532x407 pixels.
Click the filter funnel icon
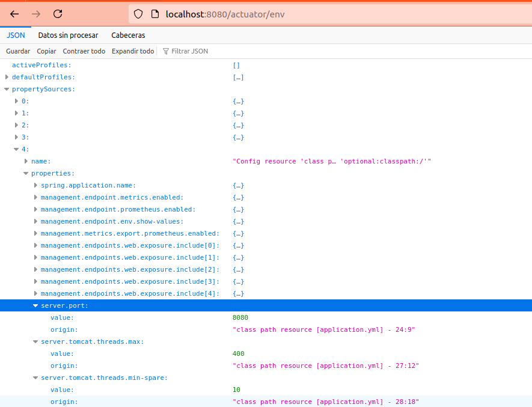click(165, 51)
